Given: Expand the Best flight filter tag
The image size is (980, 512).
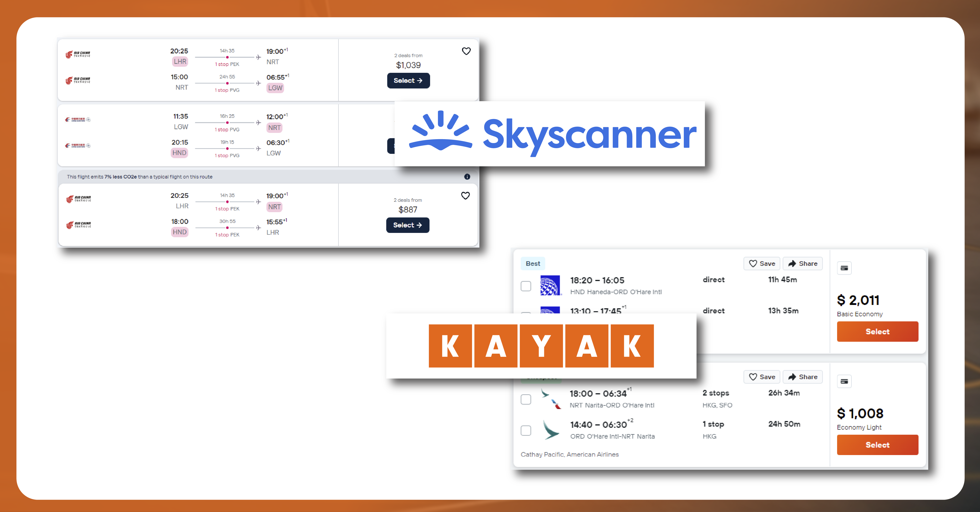Looking at the screenshot, I should tap(533, 263).
